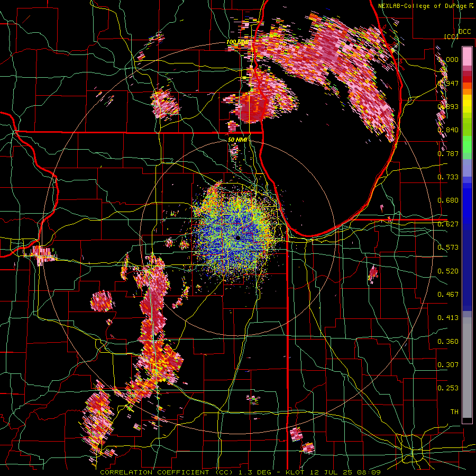This screenshot has height=476, width=476.
Task: Click the Correlation Coefficient KLOT caption text
Action: coord(241,472)
